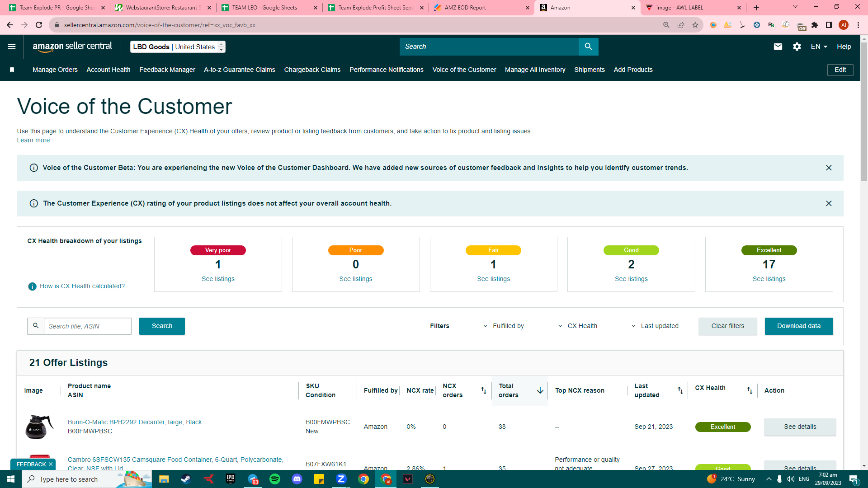Click Edit favorites bar button

[840, 70]
